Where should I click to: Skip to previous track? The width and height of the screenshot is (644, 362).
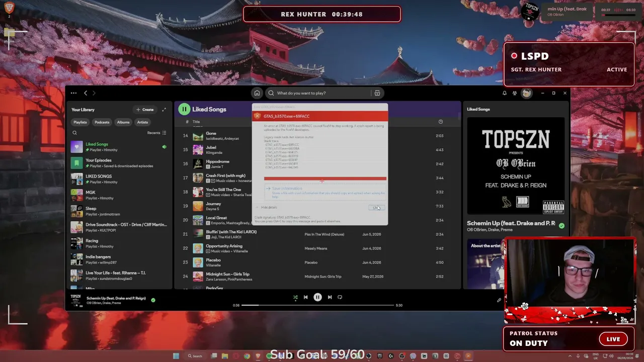click(305, 297)
